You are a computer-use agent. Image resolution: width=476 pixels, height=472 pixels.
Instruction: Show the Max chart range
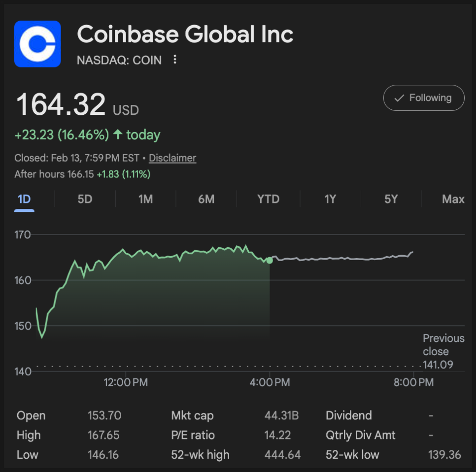pyautogui.click(x=453, y=199)
